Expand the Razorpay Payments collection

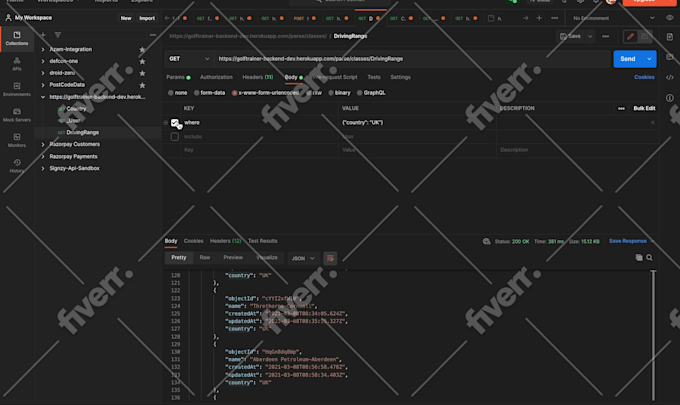(x=43, y=157)
